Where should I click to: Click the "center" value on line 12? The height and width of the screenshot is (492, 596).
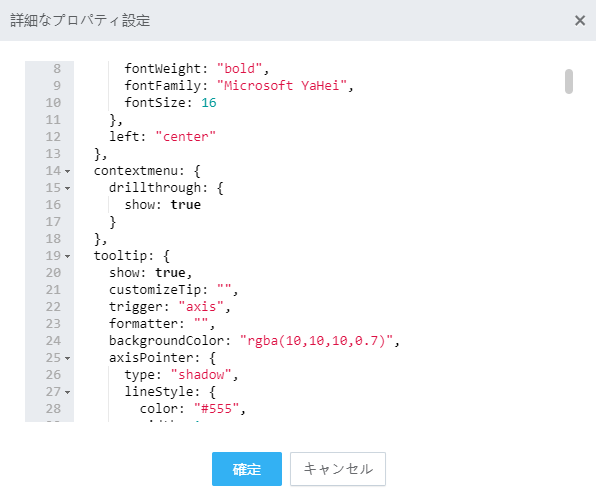(185, 136)
